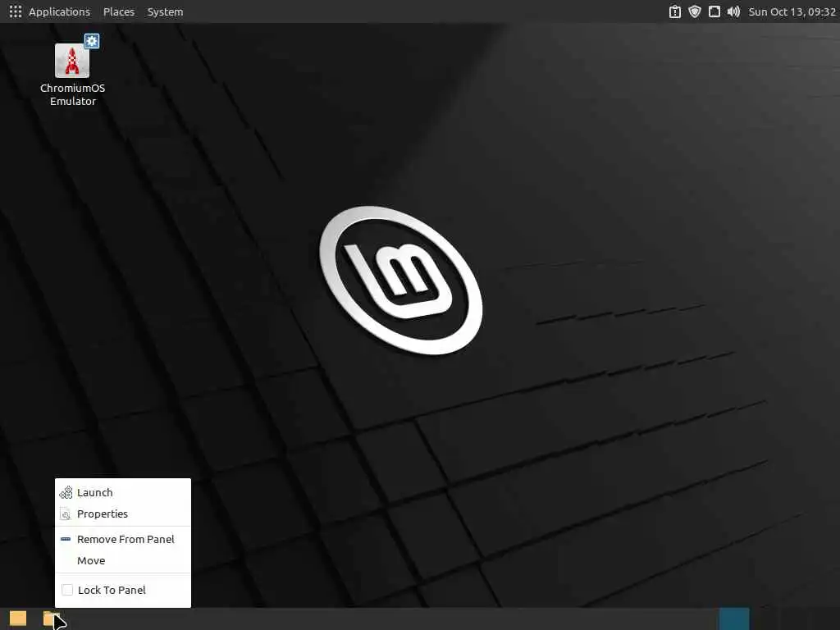The width and height of the screenshot is (840, 630).
Task: Click the date and time clock
Action: pyautogui.click(x=792, y=11)
